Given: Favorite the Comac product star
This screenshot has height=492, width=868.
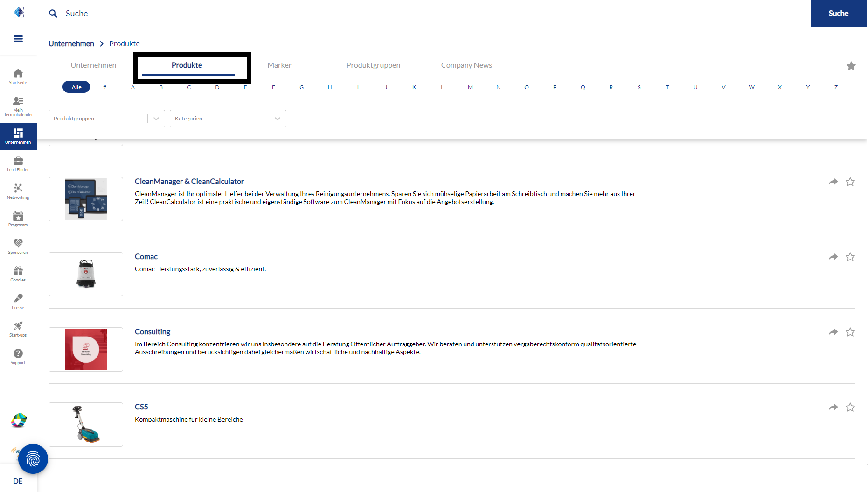Looking at the screenshot, I should tap(850, 257).
